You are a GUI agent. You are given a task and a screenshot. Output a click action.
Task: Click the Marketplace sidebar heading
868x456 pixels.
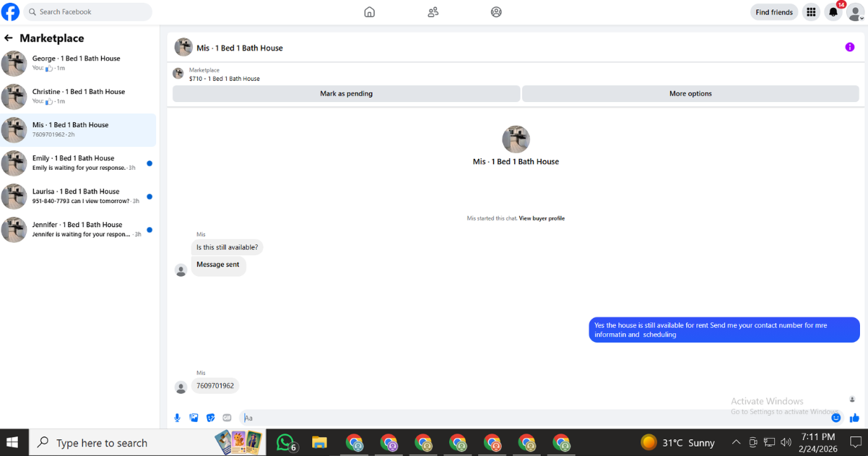(52, 38)
